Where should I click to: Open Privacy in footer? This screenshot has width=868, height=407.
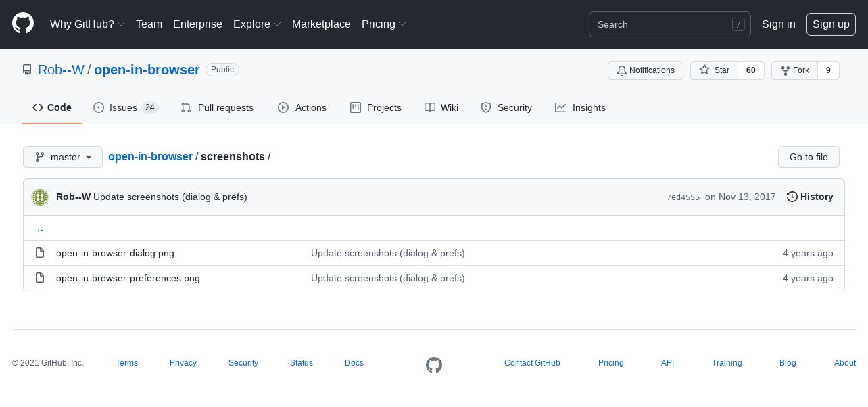pos(183,363)
